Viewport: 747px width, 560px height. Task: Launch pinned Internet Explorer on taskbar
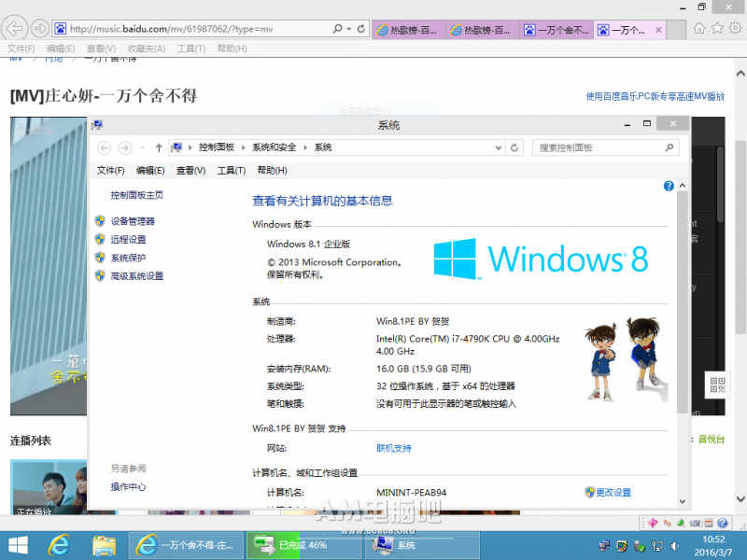[59, 545]
